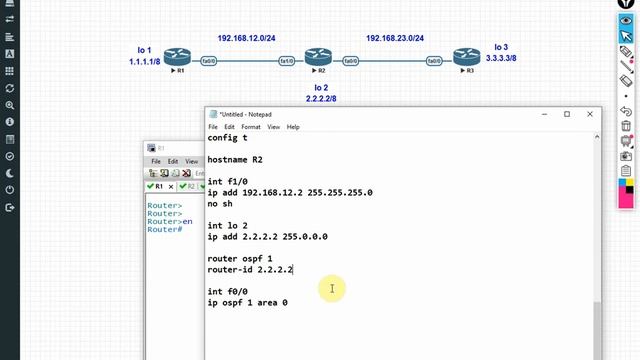The height and width of the screenshot is (360, 640).
Task: Open Notepad Format menu
Action: coord(251,127)
